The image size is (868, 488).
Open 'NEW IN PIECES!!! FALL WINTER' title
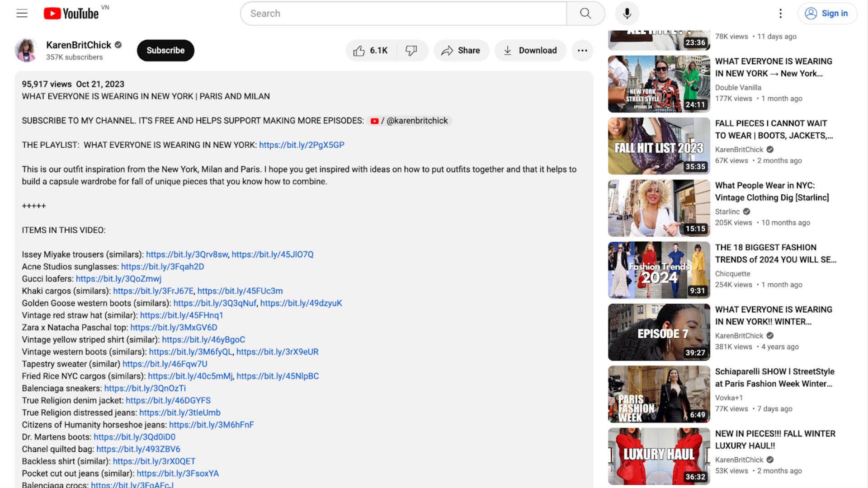(x=775, y=440)
